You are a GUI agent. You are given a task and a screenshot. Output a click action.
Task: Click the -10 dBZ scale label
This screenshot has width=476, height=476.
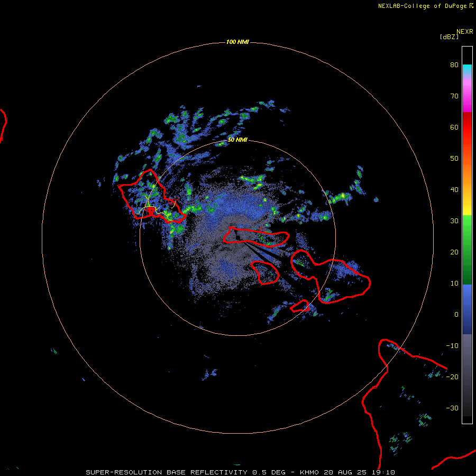point(452,346)
